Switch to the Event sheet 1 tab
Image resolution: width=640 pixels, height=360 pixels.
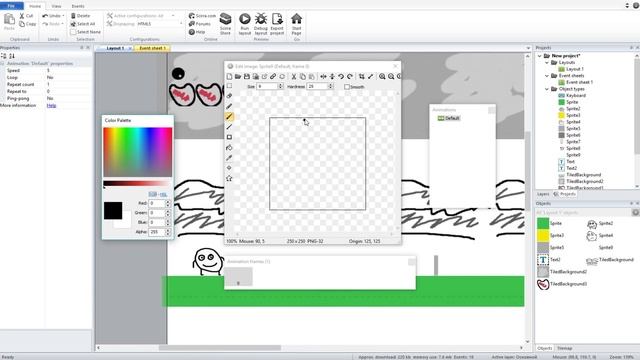[152, 48]
